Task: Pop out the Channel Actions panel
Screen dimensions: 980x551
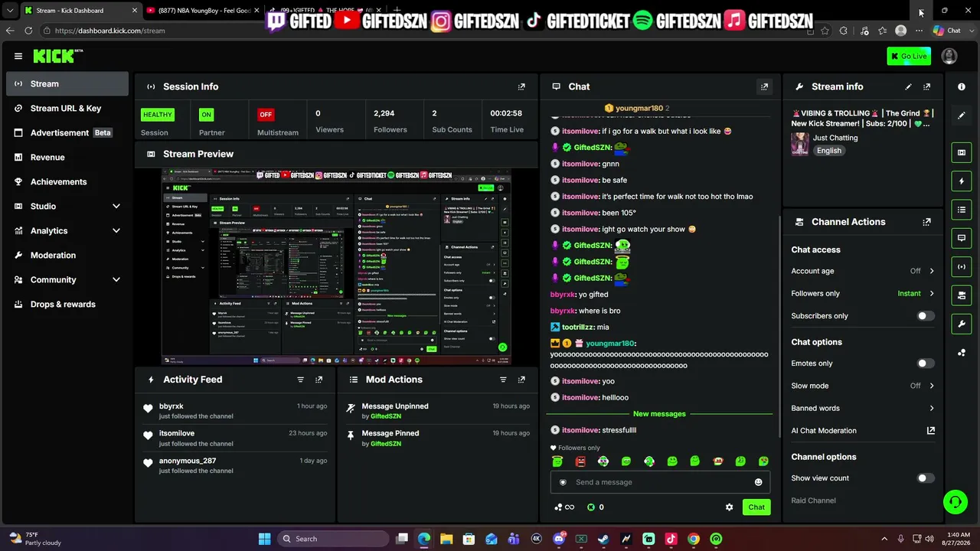Action: [926, 222]
